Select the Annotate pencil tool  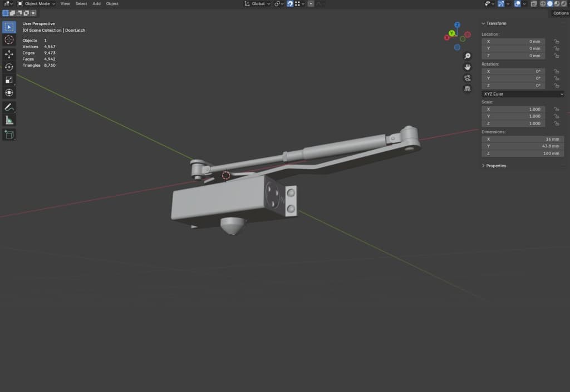point(9,107)
